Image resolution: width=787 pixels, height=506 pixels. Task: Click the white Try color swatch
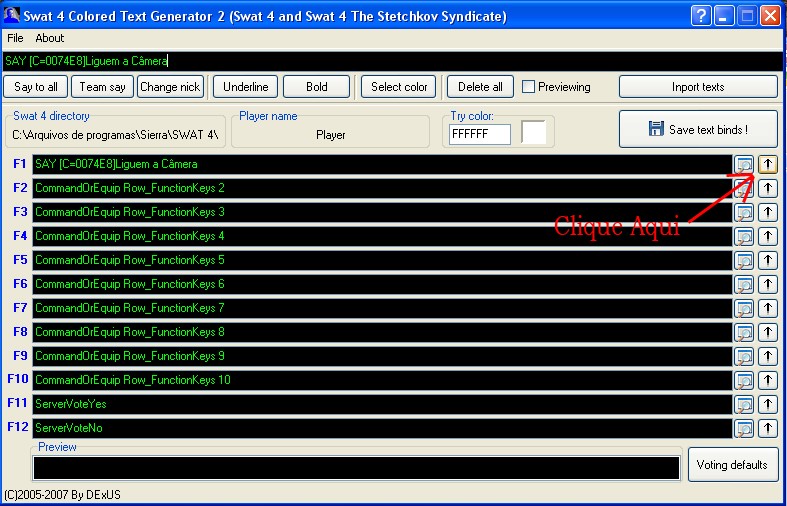click(534, 133)
